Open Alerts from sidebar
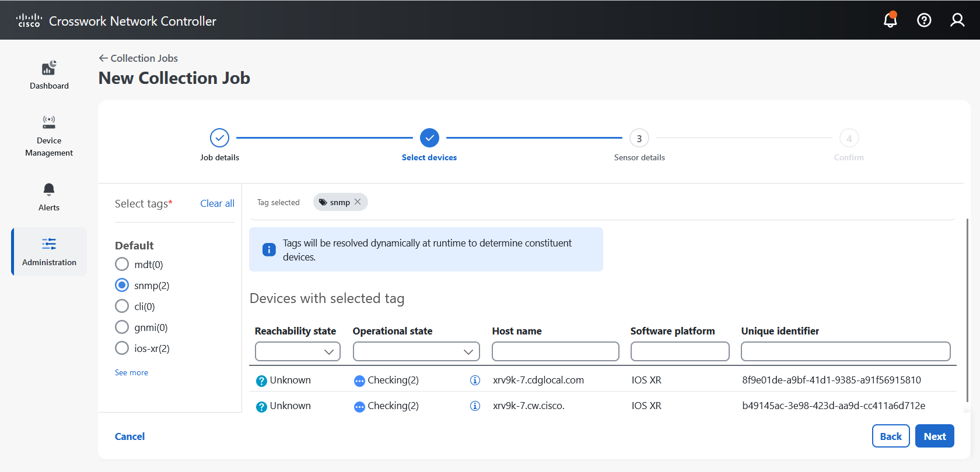The image size is (980, 472). coord(49,197)
